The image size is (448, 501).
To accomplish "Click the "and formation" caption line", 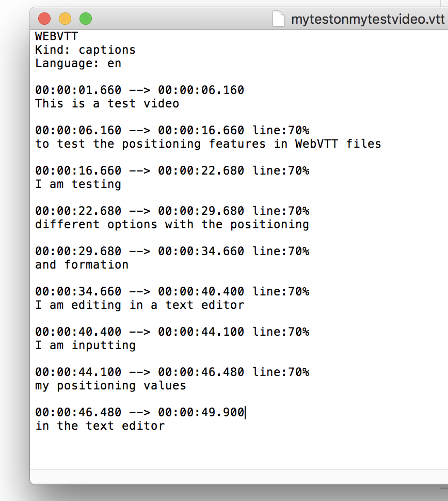I will 82,265.
